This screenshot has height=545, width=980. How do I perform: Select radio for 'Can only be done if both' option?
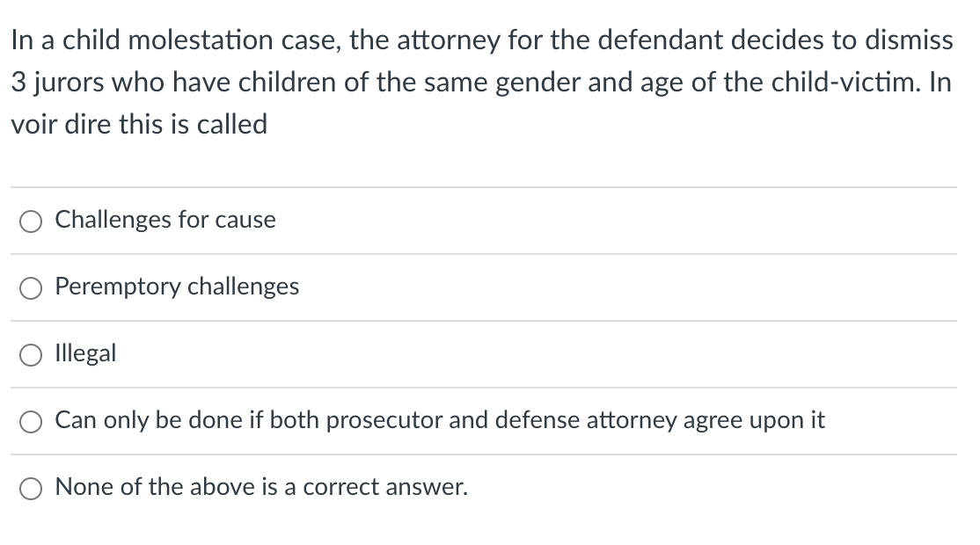(x=31, y=421)
